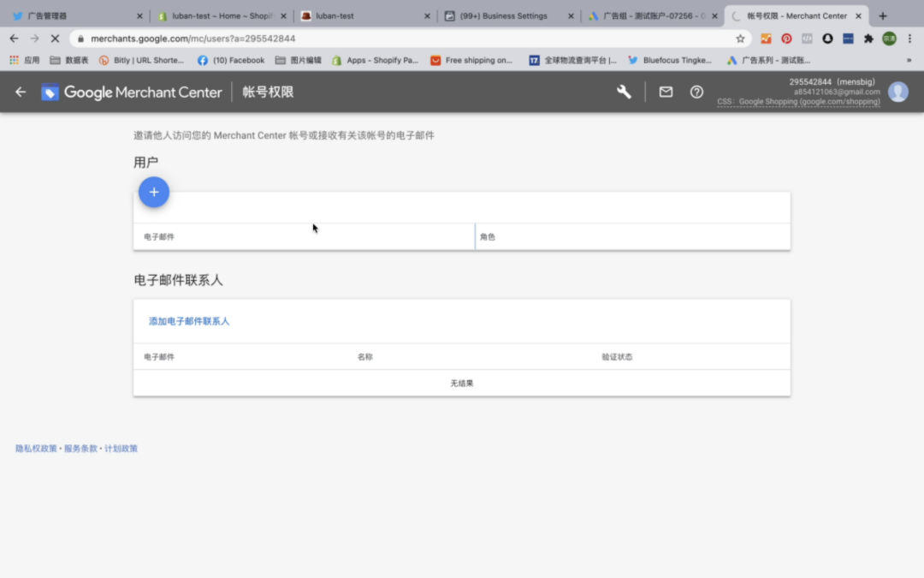Open the Chrome three-dot menu

click(909, 39)
